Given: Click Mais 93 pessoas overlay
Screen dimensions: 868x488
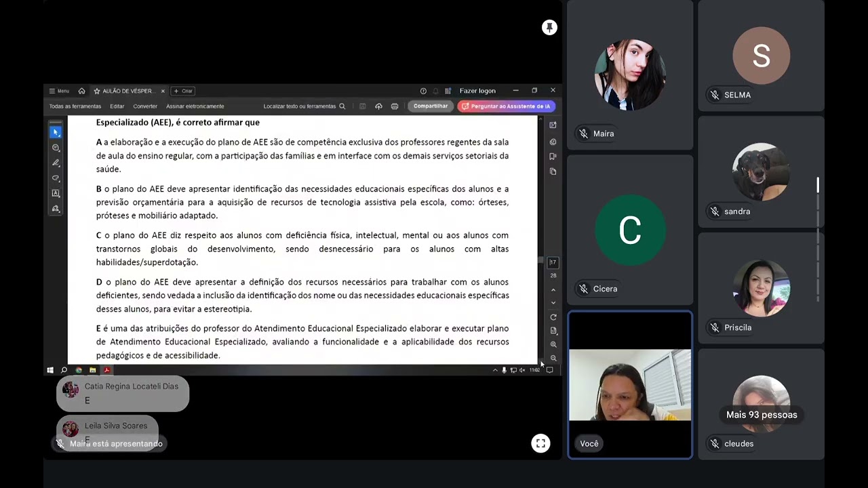Looking at the screenshot, I should pyautogui.click(x=762, y=415).
